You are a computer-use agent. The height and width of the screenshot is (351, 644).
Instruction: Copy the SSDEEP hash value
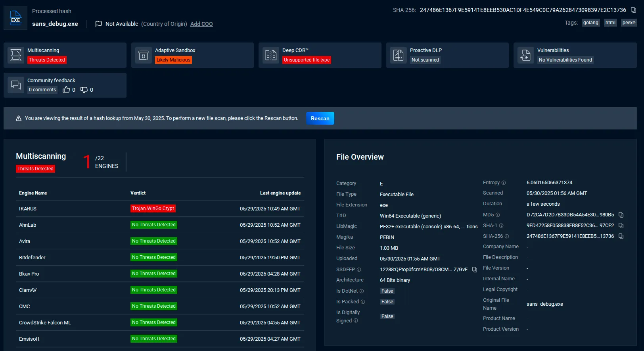[x=474, y=270]
